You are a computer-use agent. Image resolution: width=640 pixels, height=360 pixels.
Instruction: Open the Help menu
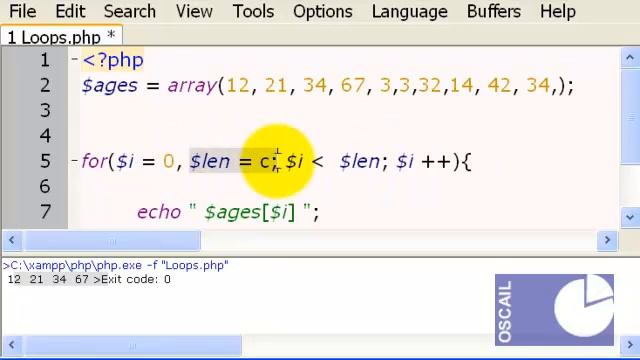pos(558,11)
